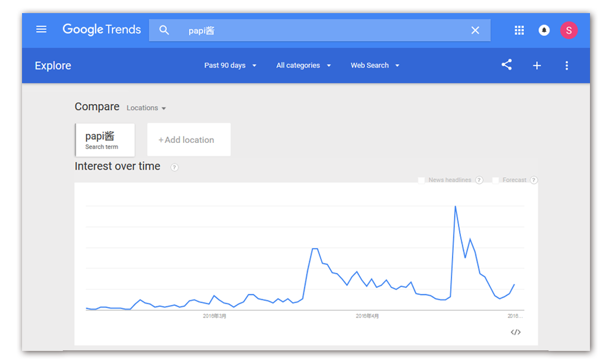The image size is (612, 364).
Task: Click the search magnifier icon
Action: pyautogui.click(x=165, y=30)
